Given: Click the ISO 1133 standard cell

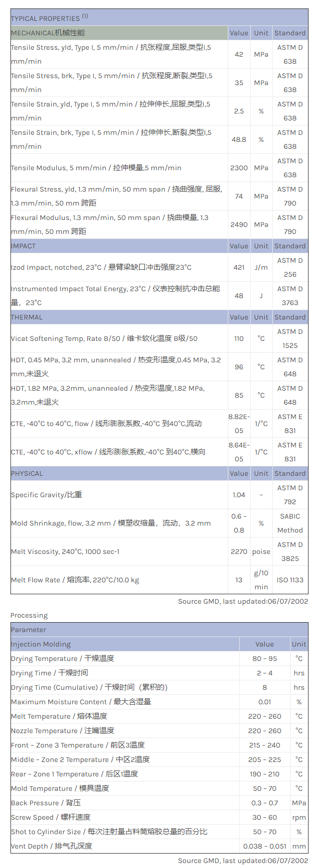Looking at the screenshot, I should click(x=290, y=580).
